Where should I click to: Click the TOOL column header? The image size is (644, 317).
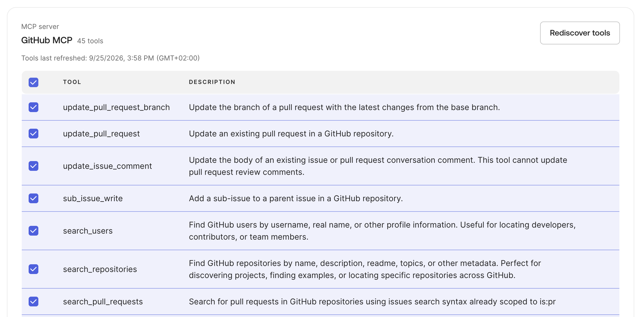(x=72, y=82)
